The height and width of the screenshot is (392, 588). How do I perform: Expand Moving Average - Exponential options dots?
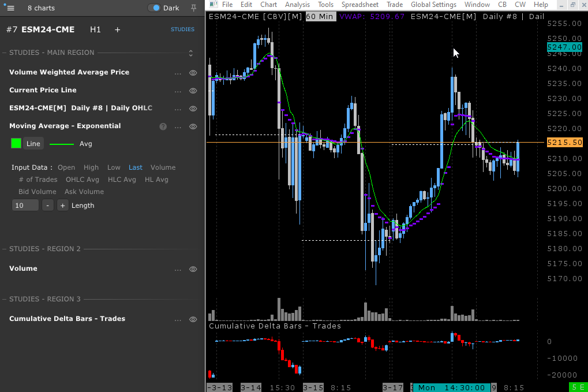(x=178, y=127)
